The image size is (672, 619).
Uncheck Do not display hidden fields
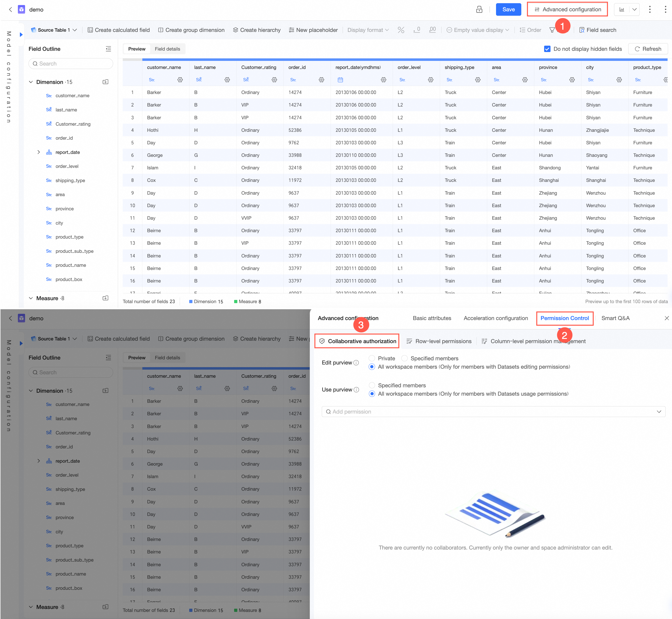(x=547, y=49)
